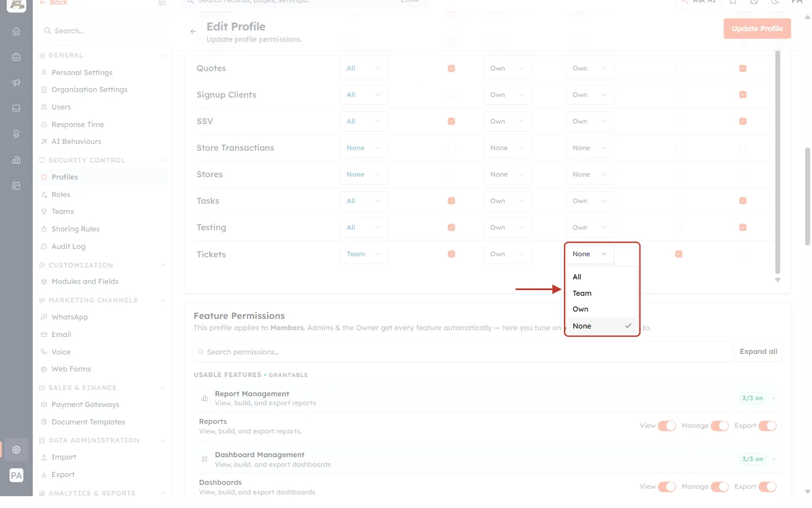Open the inbox icon in left rail
The height and width of the screenshot is (508, 812).
click(16, 108)
